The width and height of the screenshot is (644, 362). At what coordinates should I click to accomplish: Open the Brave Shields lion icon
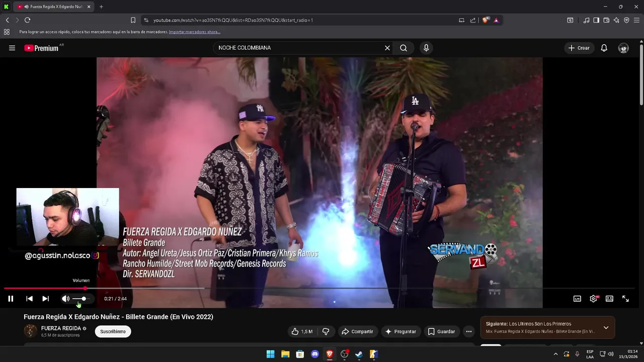coord(486,20)
